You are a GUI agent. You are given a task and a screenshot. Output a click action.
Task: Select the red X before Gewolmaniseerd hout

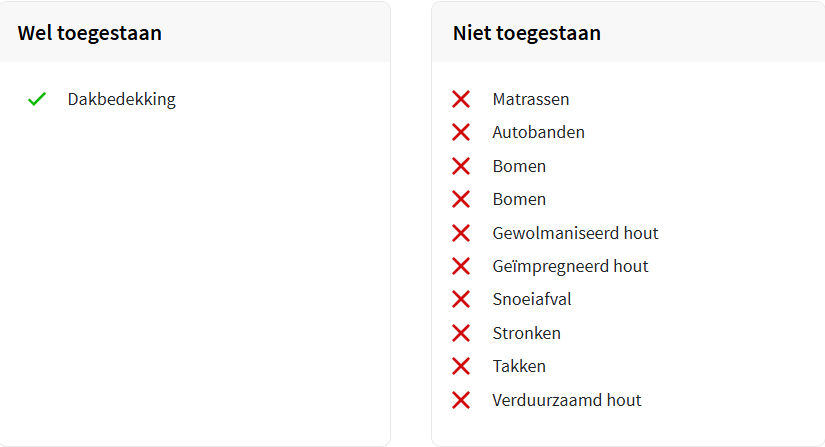461,233
